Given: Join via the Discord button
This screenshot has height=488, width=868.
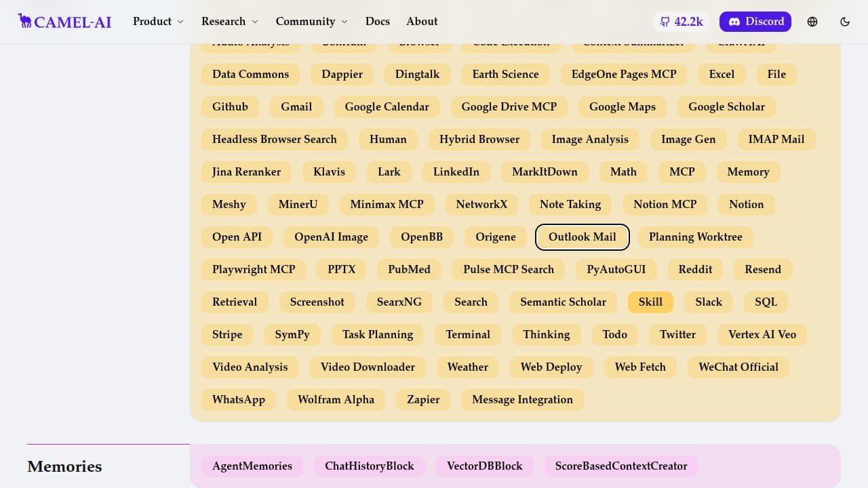Looking at the screenshot, I should click(755, 22).
